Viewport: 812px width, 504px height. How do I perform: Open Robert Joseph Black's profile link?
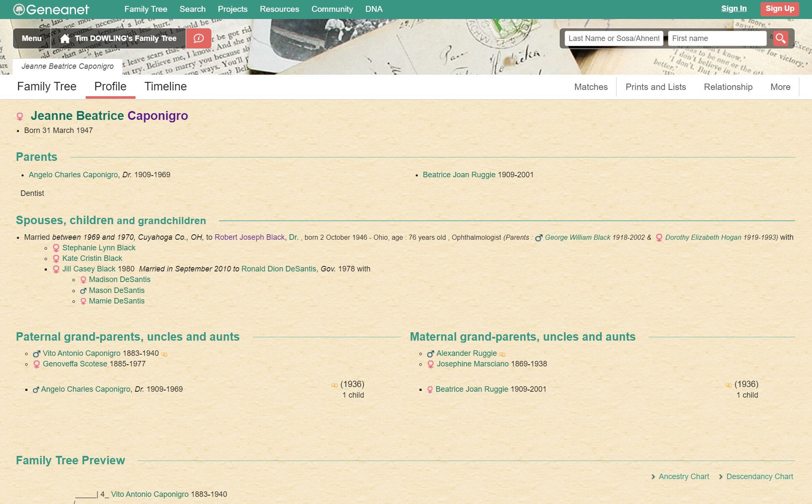(249, 237)
